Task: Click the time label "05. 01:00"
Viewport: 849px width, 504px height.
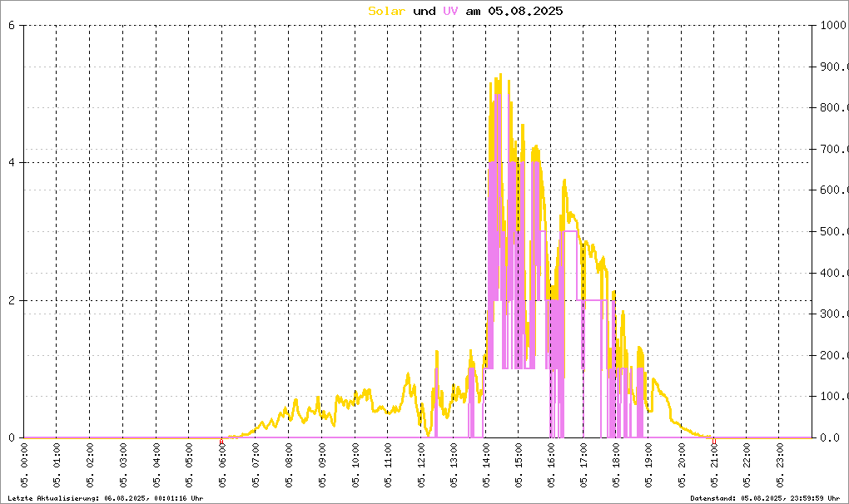Action: click(x=57, y=466)
